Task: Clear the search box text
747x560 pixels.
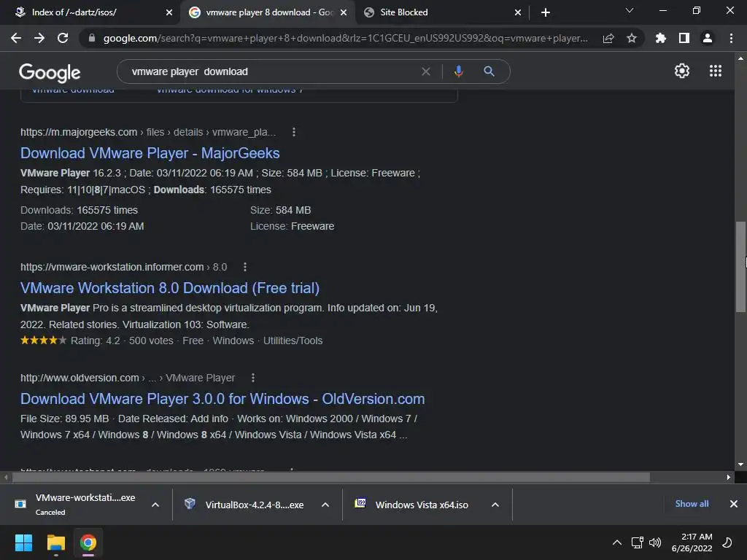Action: click(426, 71)
